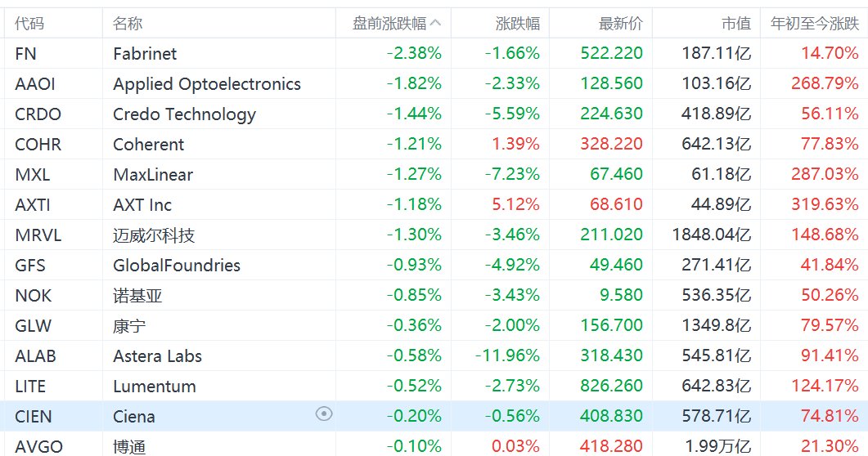
Task: Open the Ciena stock name
Action: tap(134, 416)
